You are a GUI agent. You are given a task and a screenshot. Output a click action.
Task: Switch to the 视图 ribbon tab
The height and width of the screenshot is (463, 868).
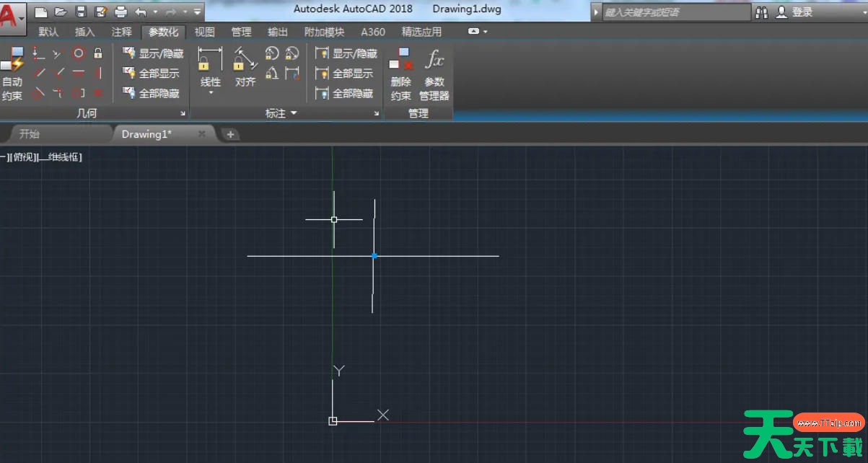(205, 32)
